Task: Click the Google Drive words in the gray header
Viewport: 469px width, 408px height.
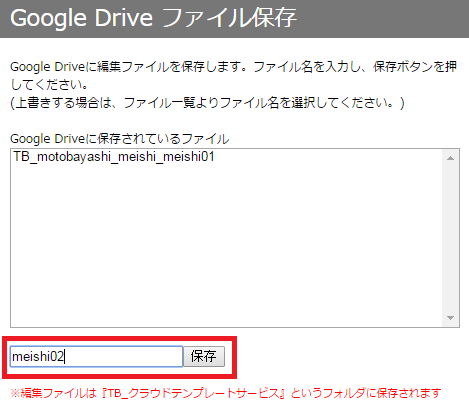Action: 82,18
